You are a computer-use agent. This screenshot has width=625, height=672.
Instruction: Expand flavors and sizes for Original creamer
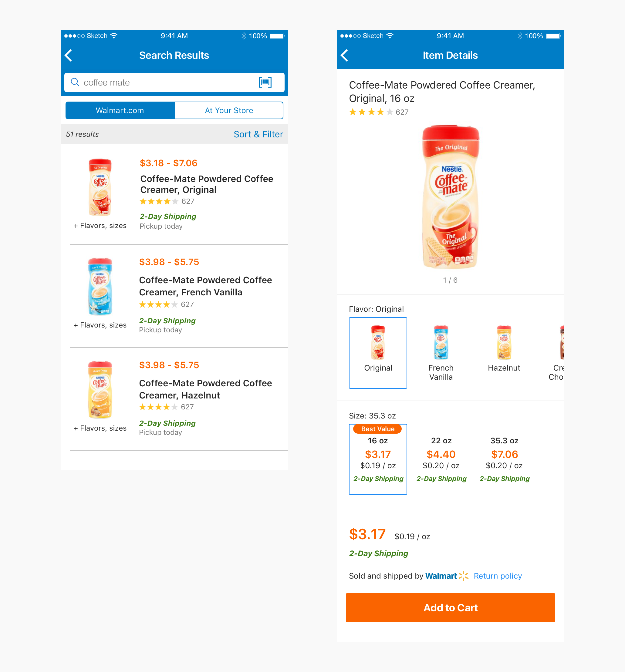click(100, 225)
